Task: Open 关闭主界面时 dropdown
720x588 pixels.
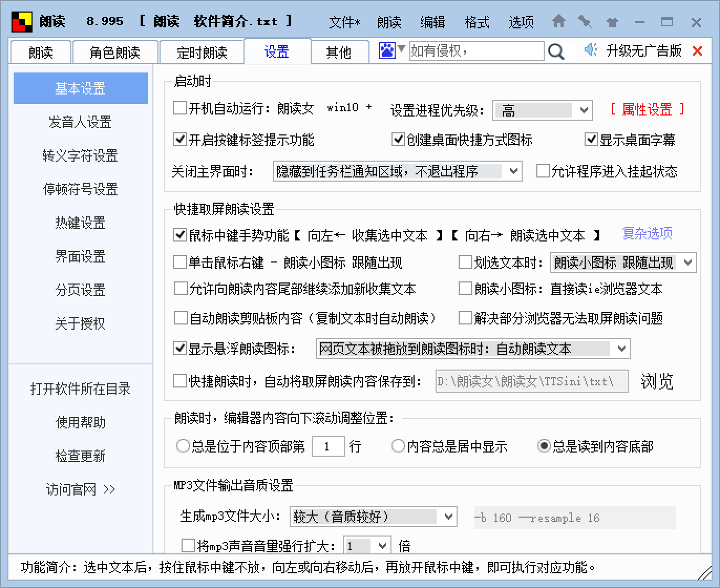Action: click(x=397, y=171)
